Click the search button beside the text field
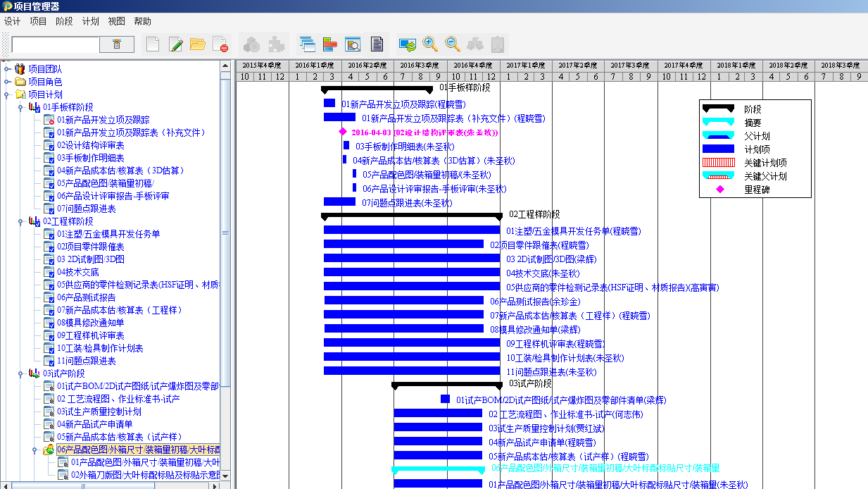The height and width of the screenshot is (489, 868). tap(117, 44)
